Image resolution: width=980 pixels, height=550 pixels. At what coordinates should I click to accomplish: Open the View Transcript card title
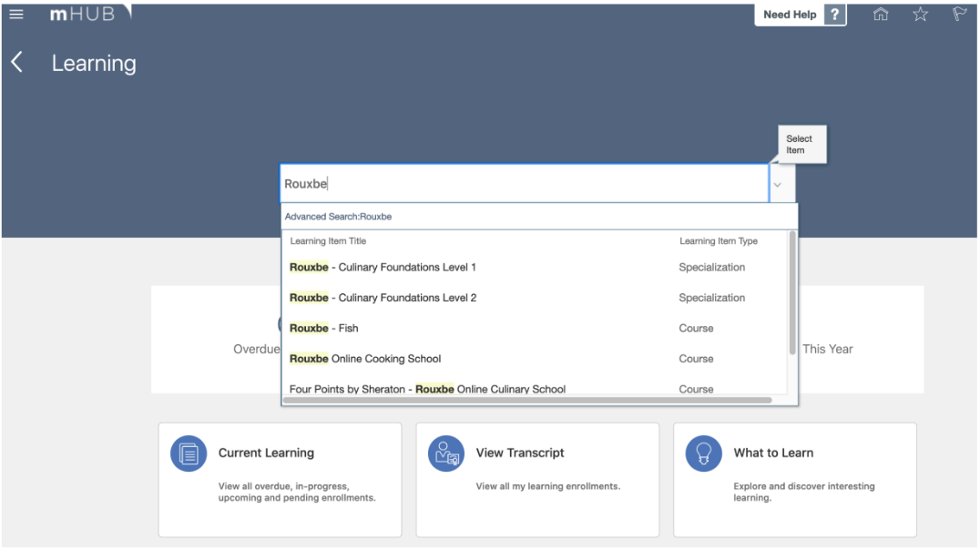520,453
